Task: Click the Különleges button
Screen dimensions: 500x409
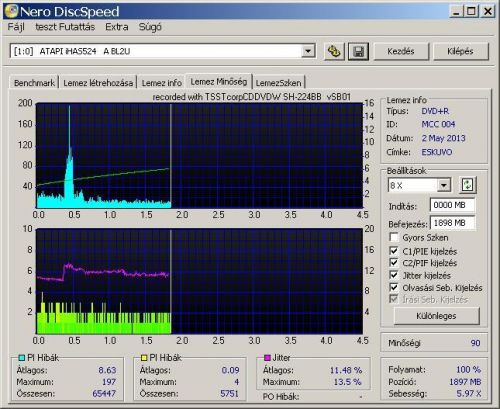Action: pyautogui.click(x=436, y=316)
